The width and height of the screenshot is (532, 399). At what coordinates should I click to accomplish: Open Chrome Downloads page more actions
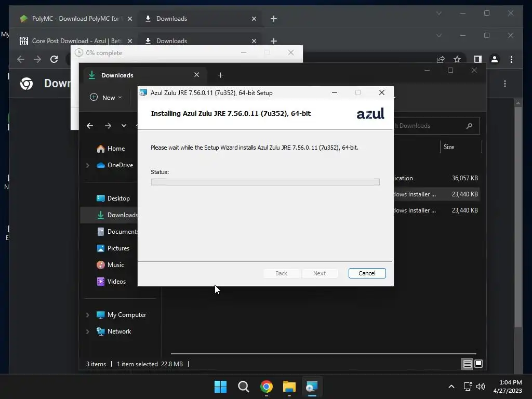(x=505, y=84)
